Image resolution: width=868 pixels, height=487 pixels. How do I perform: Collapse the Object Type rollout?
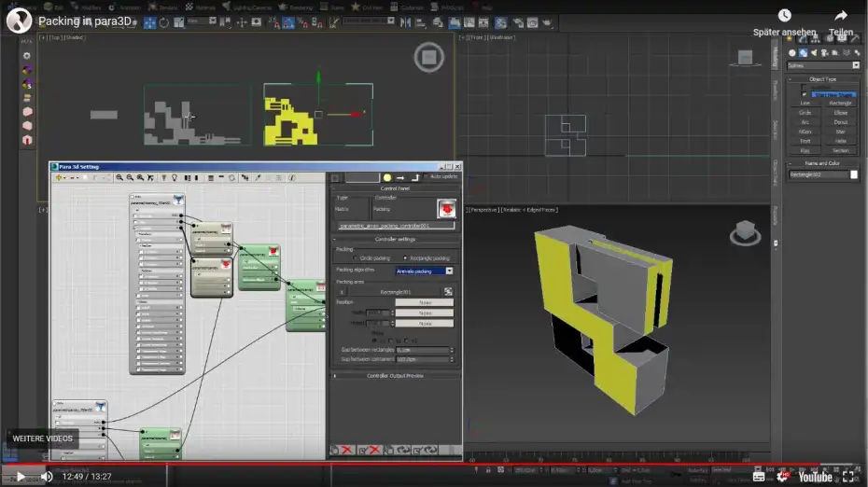point(823,79)
